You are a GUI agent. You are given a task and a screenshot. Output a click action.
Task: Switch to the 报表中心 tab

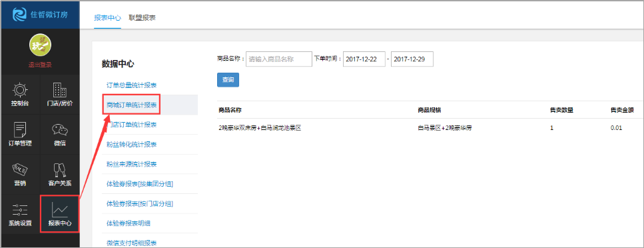click(108, 18)
